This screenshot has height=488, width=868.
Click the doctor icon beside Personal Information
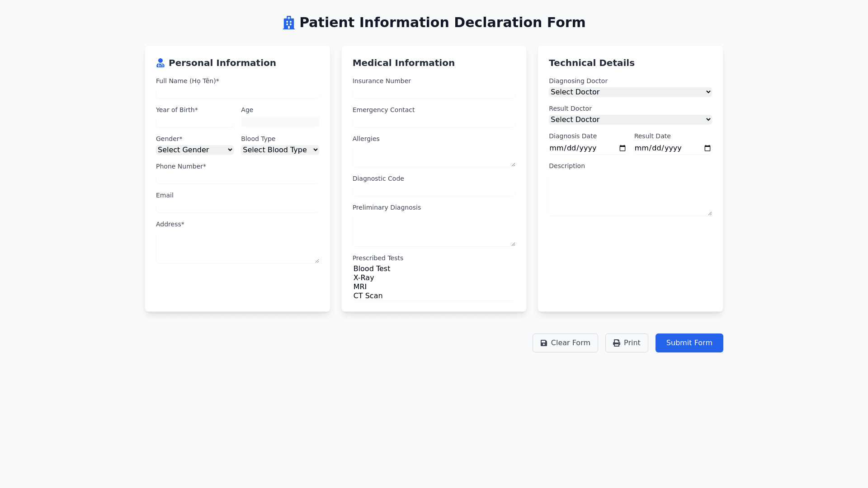(160, 63)
